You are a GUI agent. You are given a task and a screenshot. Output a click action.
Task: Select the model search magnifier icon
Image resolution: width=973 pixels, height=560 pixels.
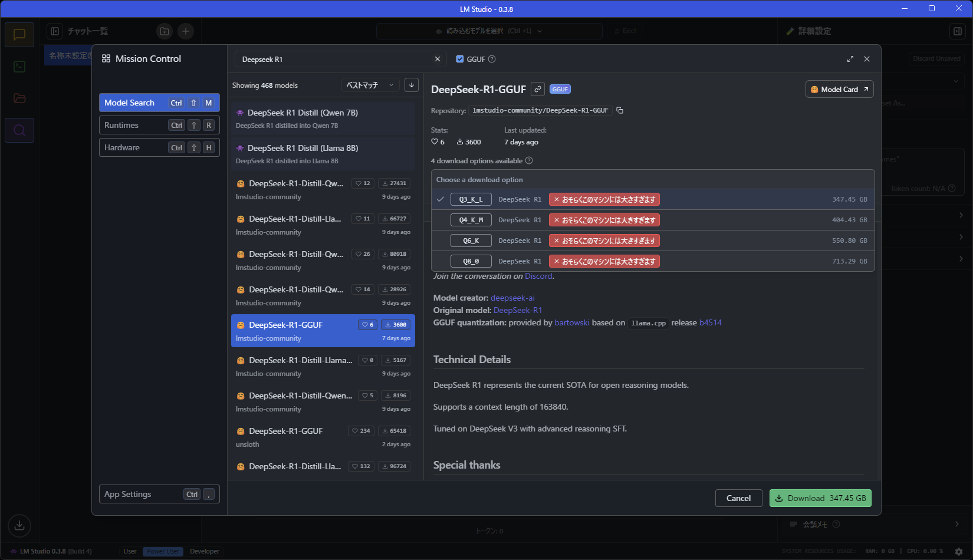point(19,130)
